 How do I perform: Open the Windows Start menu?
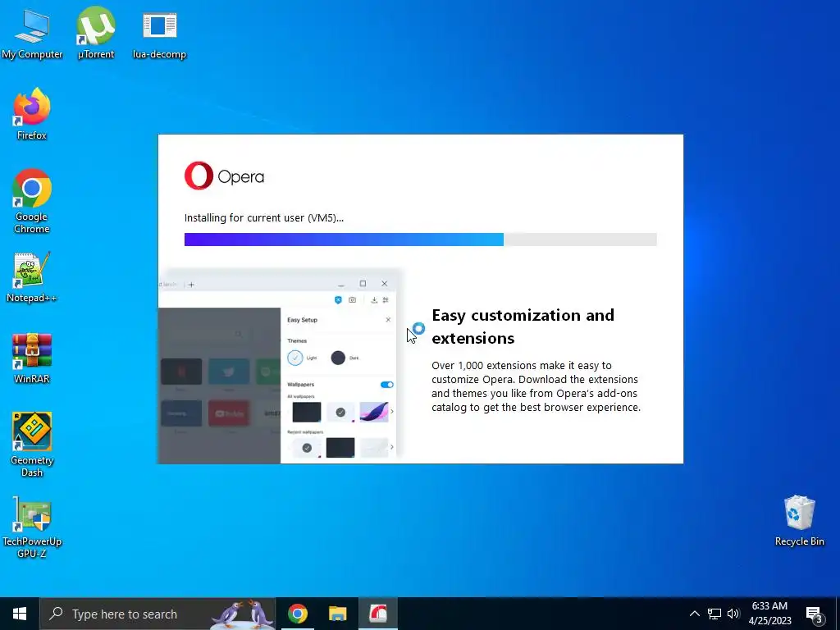pyautogui.click(x=20, y=614)
